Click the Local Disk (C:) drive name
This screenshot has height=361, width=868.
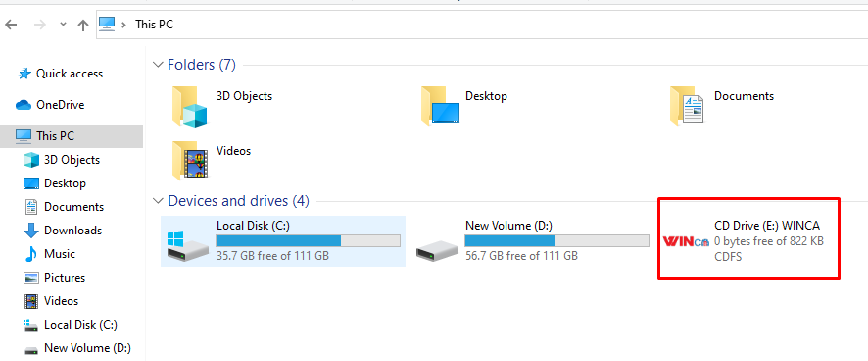253,226
